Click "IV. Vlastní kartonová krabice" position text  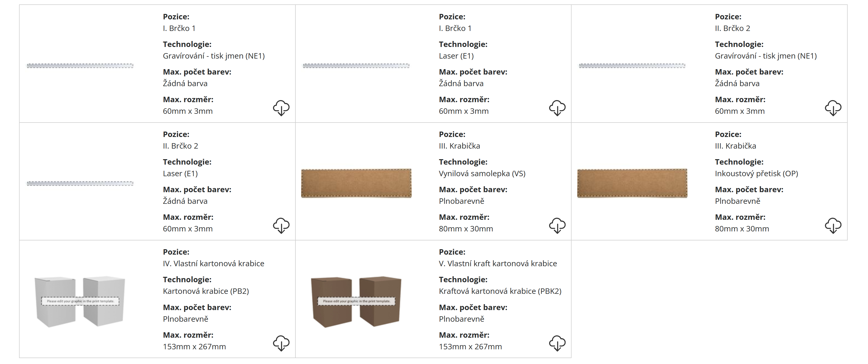213,264
